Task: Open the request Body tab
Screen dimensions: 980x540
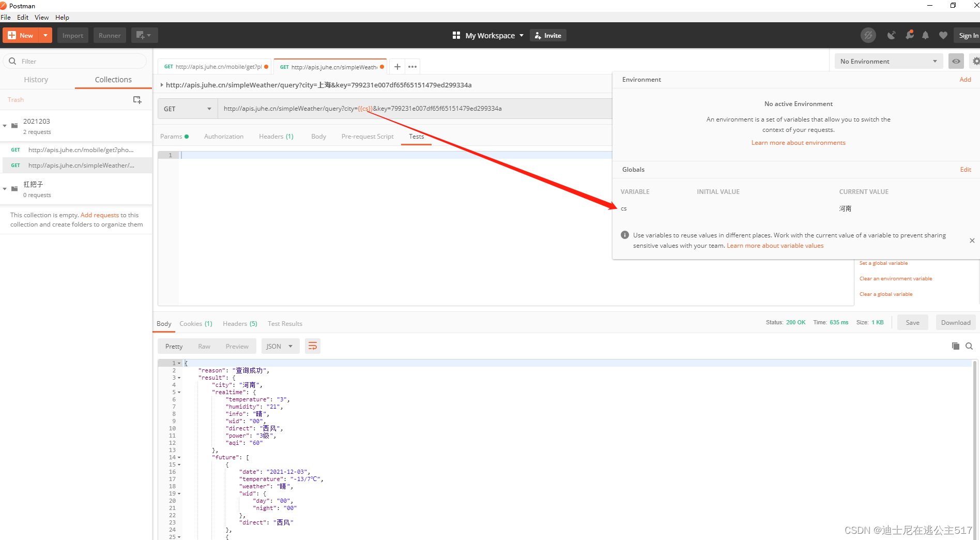Action: (x=318, y=137)
